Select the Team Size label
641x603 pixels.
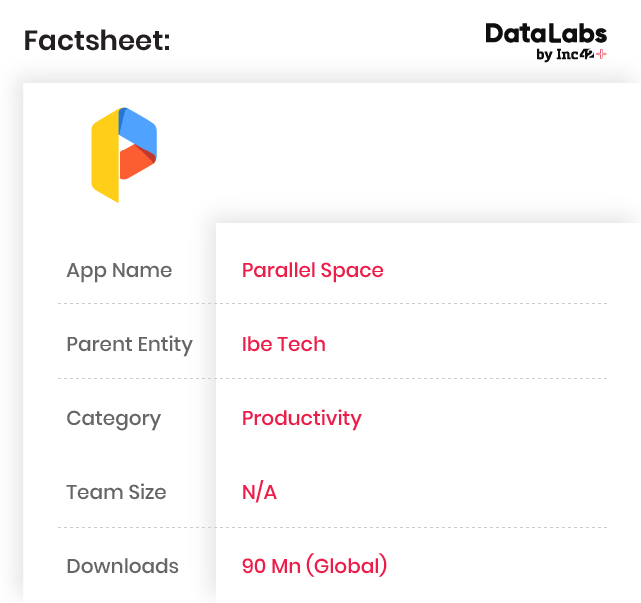point(116,492)
